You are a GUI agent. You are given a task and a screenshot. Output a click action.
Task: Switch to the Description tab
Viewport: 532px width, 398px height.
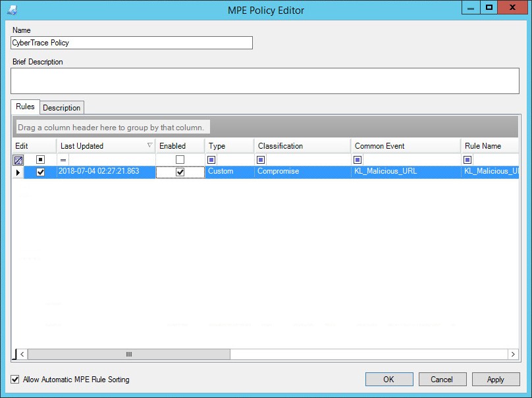click(61, 107)
